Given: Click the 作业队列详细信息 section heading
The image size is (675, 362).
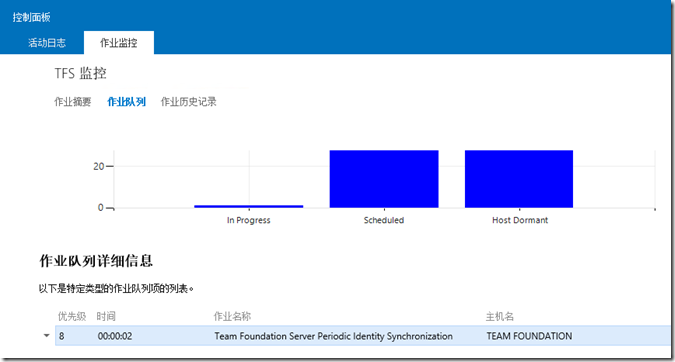Looking at the screenshot, I should (x=96, y=261).
